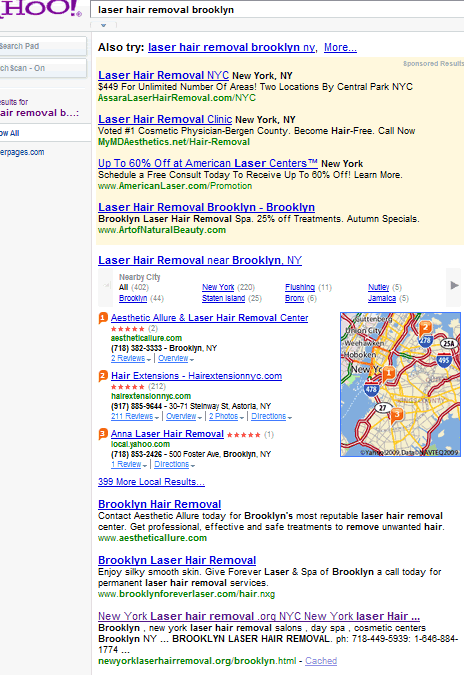
Task: Open 'New York Laser hair removal .org' result
Action: tap(259, 616)
